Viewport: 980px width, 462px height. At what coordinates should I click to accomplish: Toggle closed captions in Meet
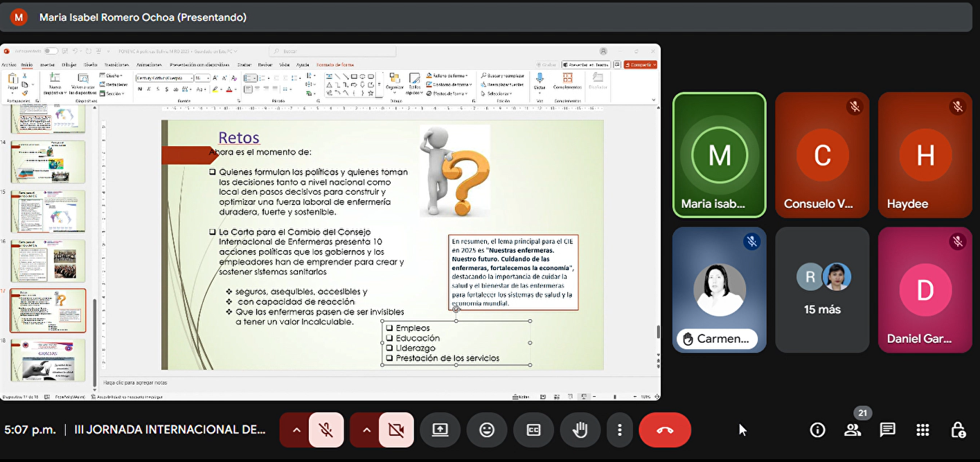(533, 430)
